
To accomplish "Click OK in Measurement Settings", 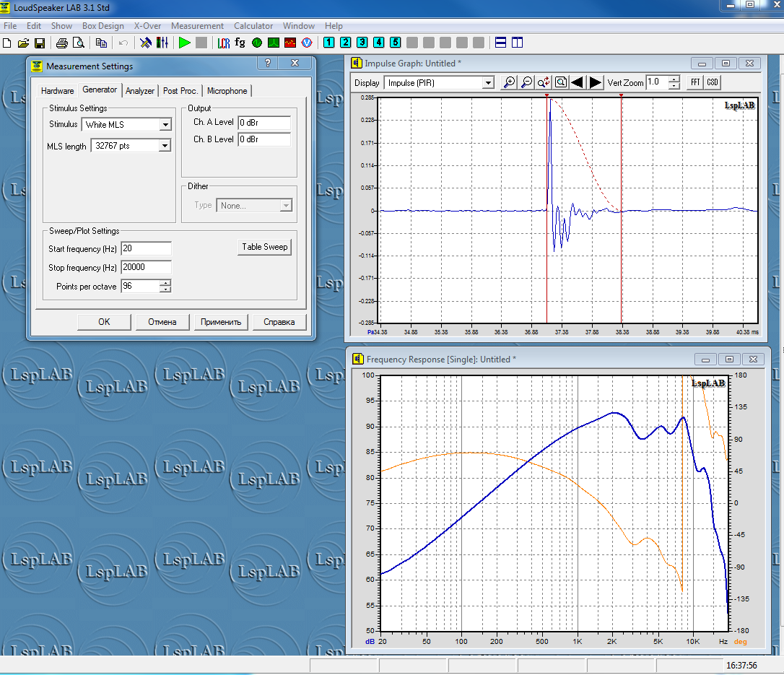I will tap(104, 322).
